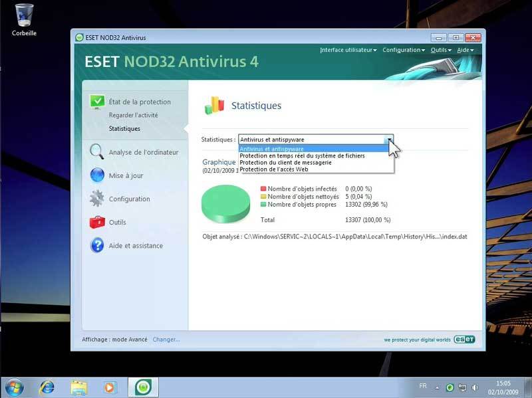Click yellow swatch for Nombre d'objets nettoyés
Image resolution: width=532 pixels, height=398 pixels.
click(263, 196)
